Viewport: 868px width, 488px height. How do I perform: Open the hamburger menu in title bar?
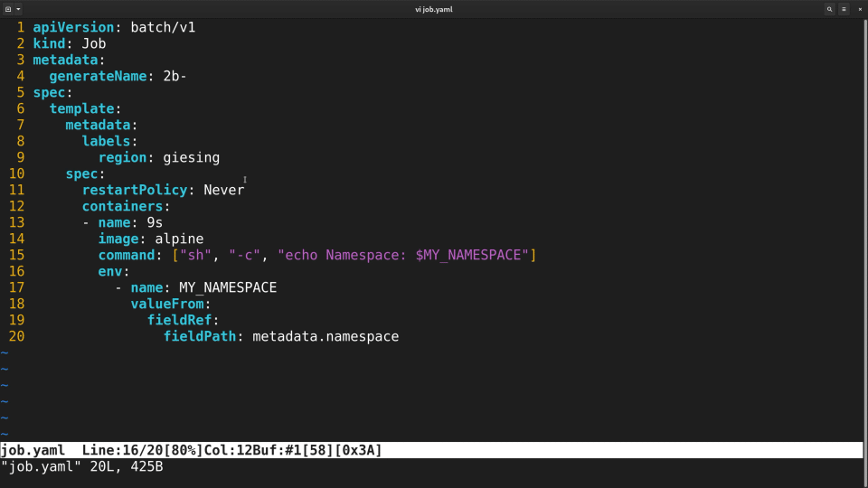[844, 9]
